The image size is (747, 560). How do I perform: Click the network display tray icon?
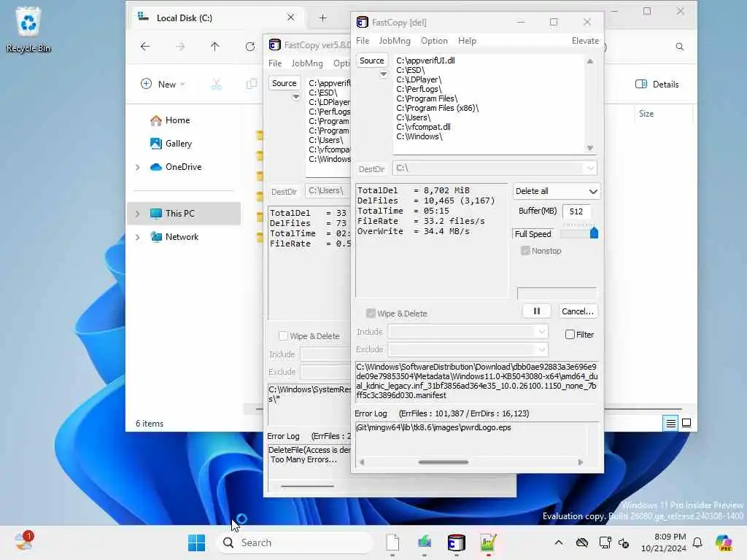pyautogui.click(x=605, y=542)
